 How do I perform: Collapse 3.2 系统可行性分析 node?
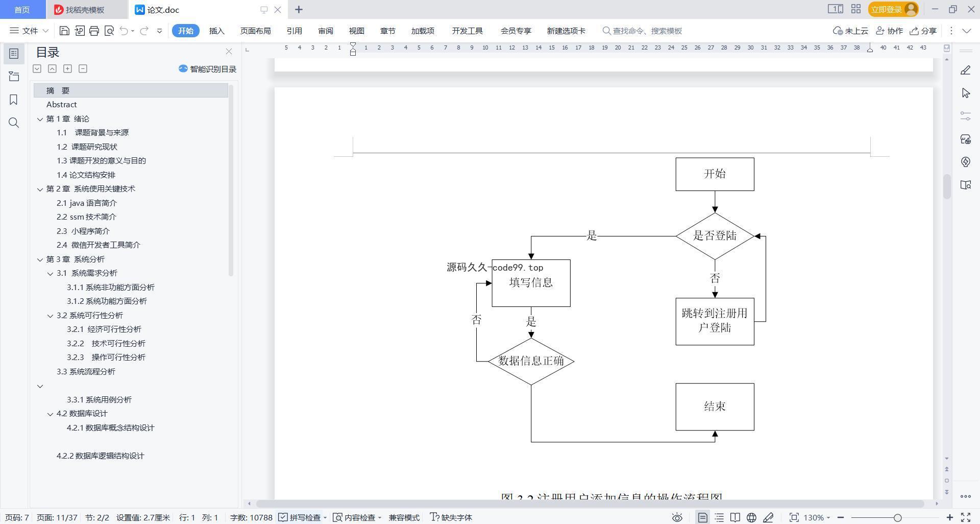pyautogui.click(x=50, y=316)
